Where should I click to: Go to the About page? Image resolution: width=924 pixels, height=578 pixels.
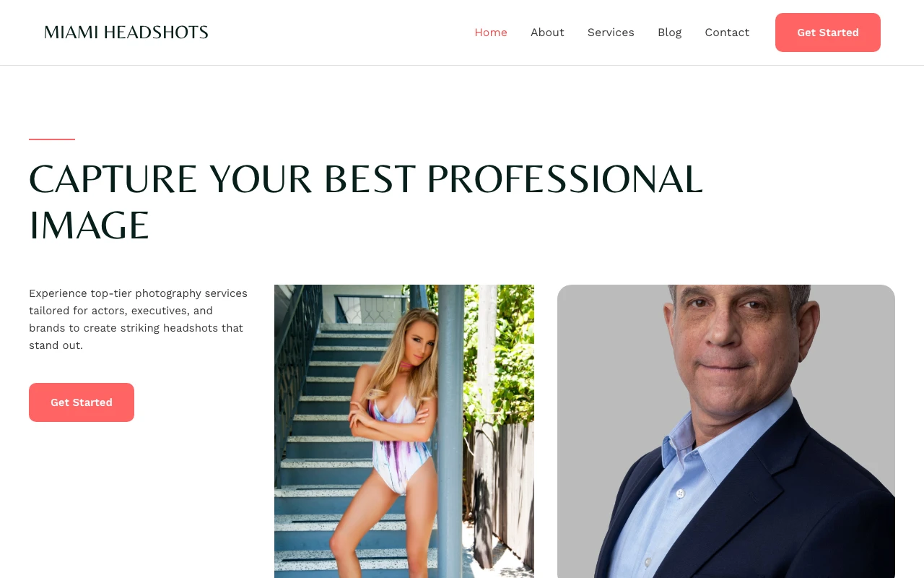click(x=547, y=33)
